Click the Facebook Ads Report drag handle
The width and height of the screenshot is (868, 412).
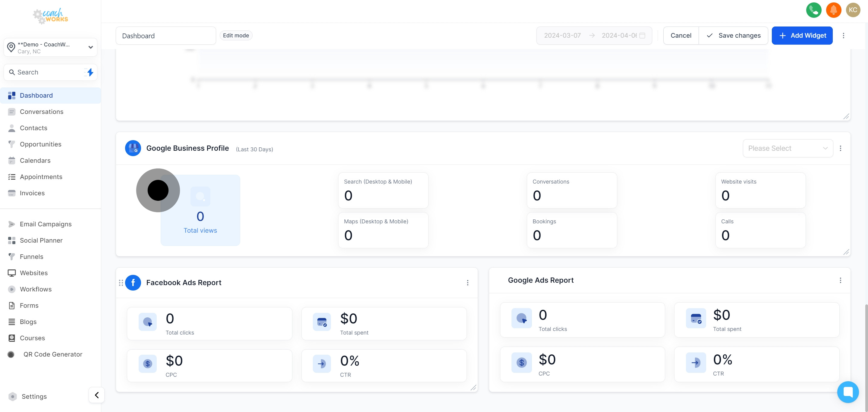pyautogui.click(x=121, y=283)
